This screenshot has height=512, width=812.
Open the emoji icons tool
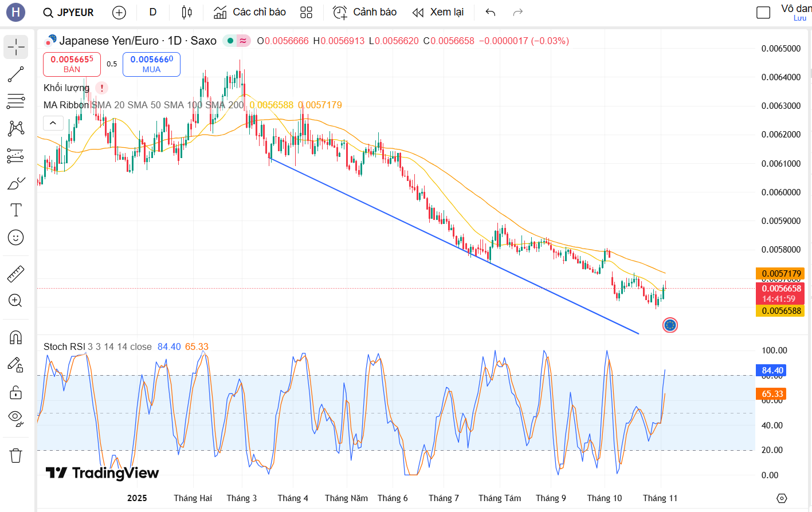click(15, 237)
